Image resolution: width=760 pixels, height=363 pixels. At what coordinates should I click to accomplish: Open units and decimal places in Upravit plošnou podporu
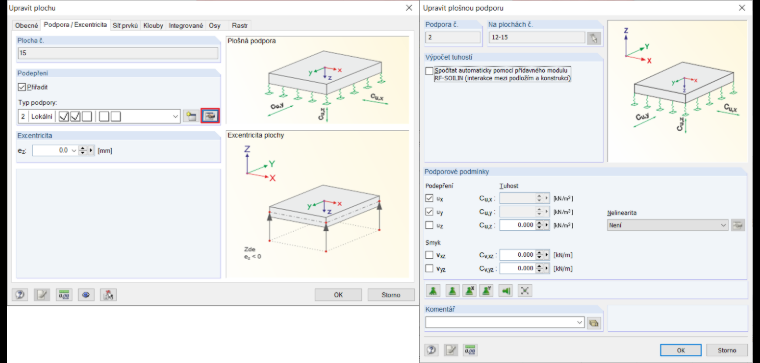470,349
